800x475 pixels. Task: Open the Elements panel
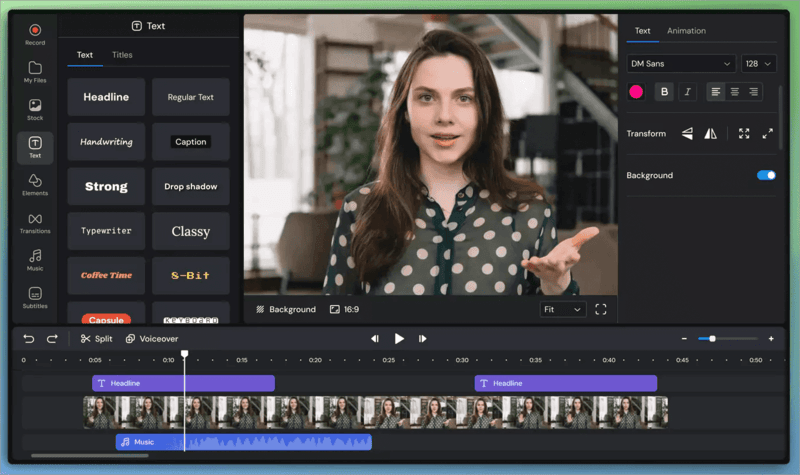(35, 185)
